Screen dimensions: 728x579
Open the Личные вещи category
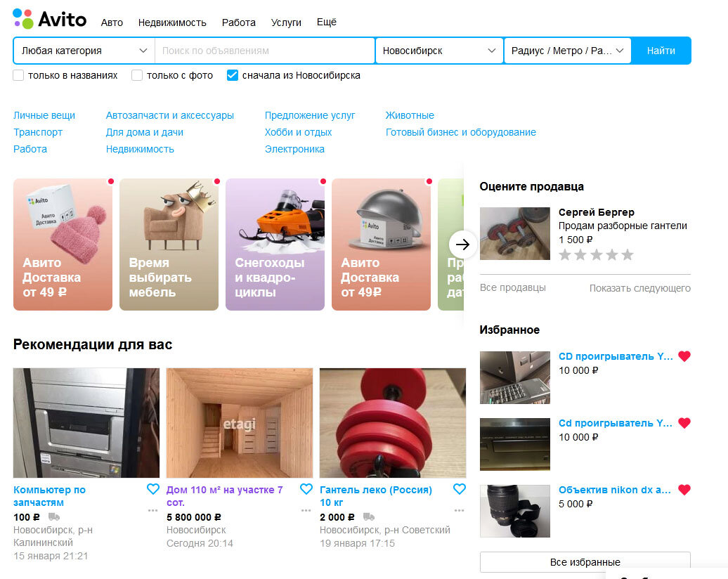point(44,115)
